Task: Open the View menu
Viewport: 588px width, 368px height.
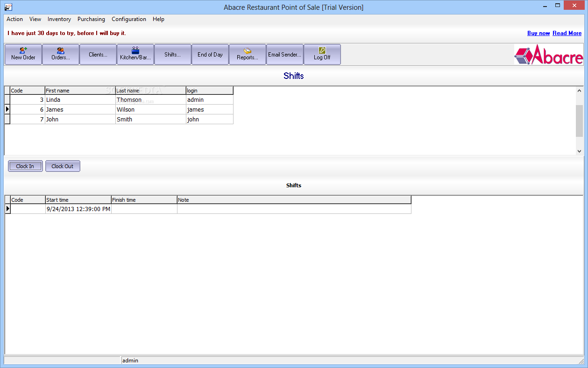Action: [x=35, y=19]
